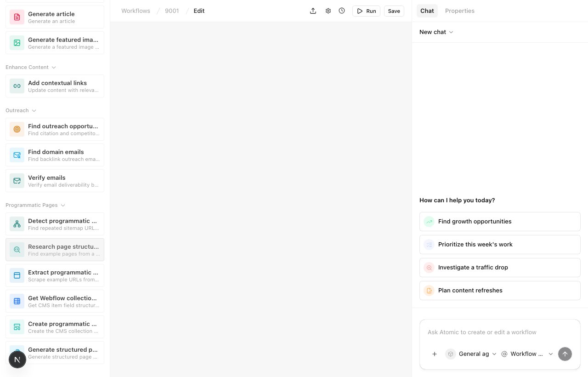This screenshot has width=588, height=377.
Task: Click the General agent cube icon
Action: [x=451, y=354]
